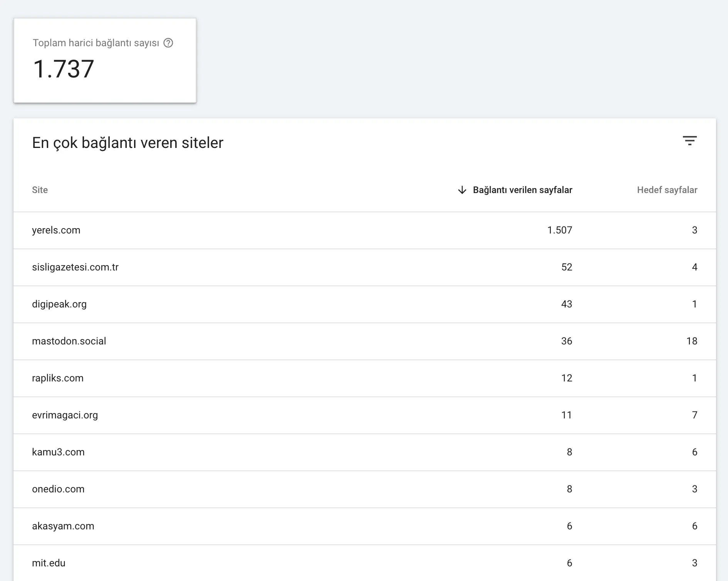
Task: Click the Bağlantı verilen sayfalar column header
Action: 522,190
